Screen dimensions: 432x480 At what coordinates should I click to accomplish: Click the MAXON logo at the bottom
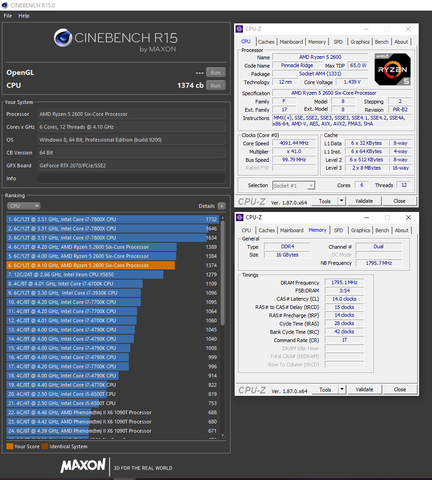click(83, 465)
